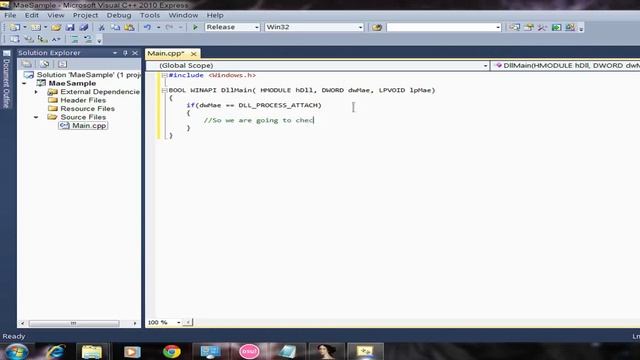Click the Display quick info icon
The height and width of the screenshot is (360, 640).
click(x=42, y=39)
